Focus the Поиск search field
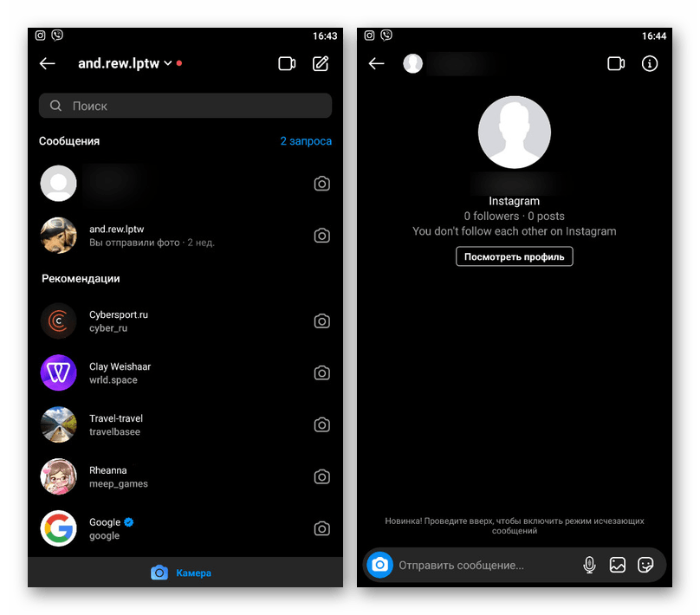 tap(185, 106)
